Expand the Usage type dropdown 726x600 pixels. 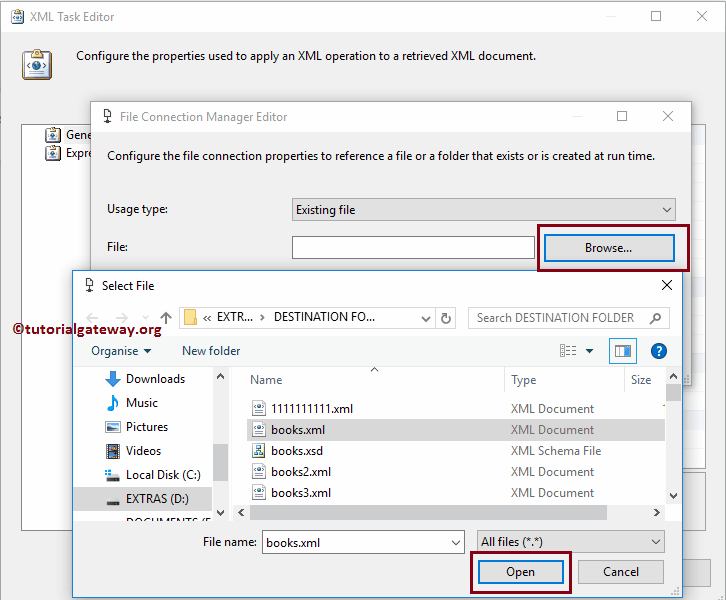click(x=666, y=210)
